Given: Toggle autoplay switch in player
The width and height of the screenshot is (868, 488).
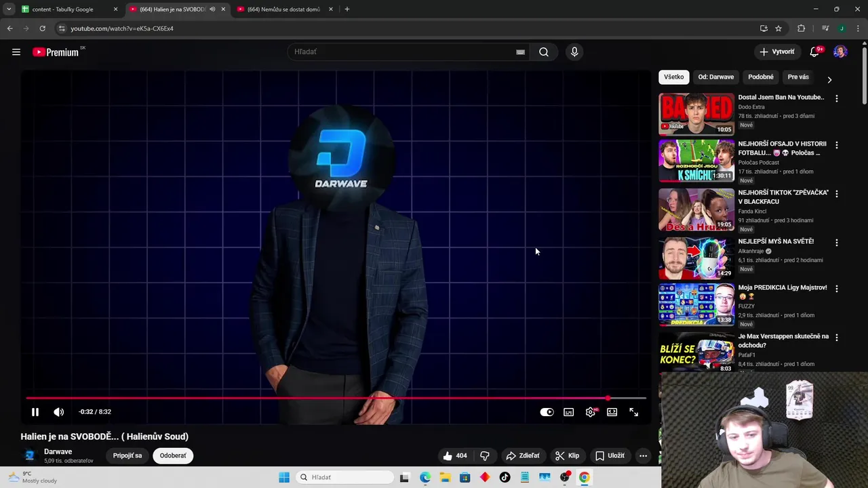Looking at the screenshot, I should tap(547, 412).
